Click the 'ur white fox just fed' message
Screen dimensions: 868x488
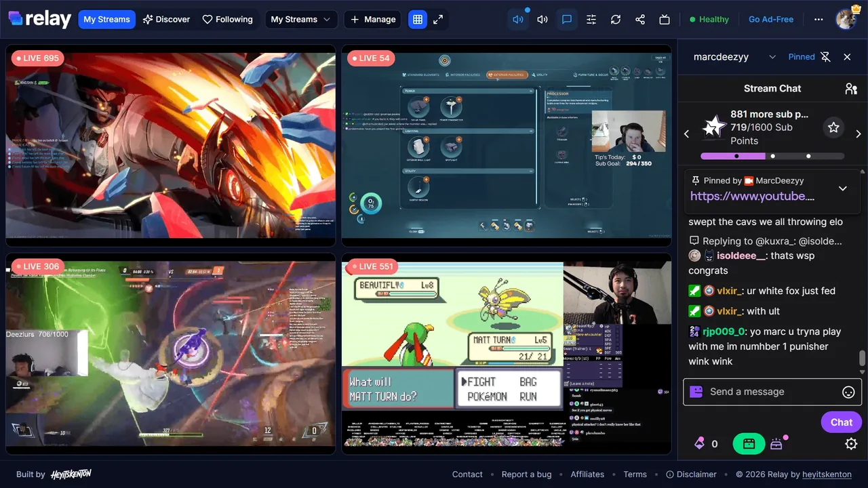(790, 291)
